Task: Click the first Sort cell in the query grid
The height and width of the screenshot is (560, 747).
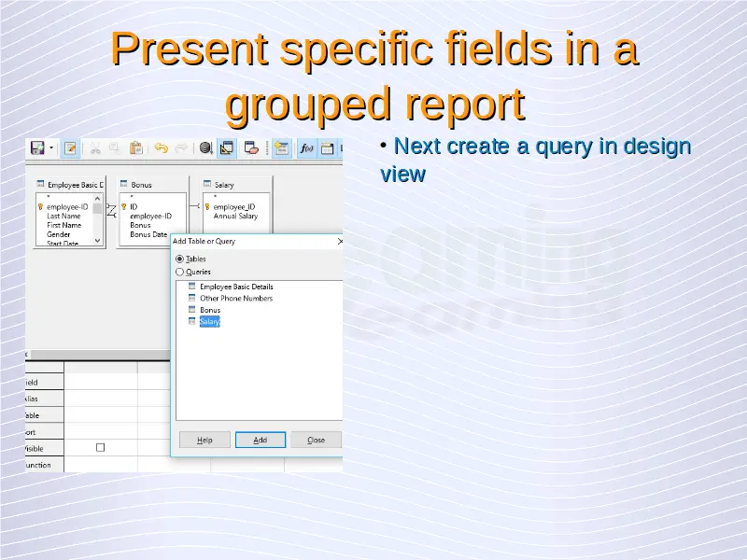Action: point(101,432)
